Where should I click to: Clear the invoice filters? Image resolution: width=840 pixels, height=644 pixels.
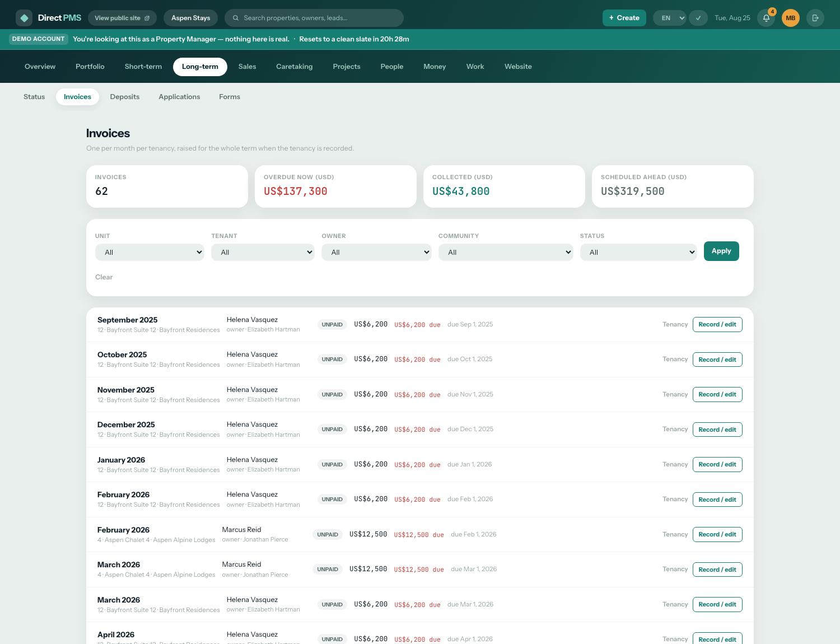click(104, 277)
